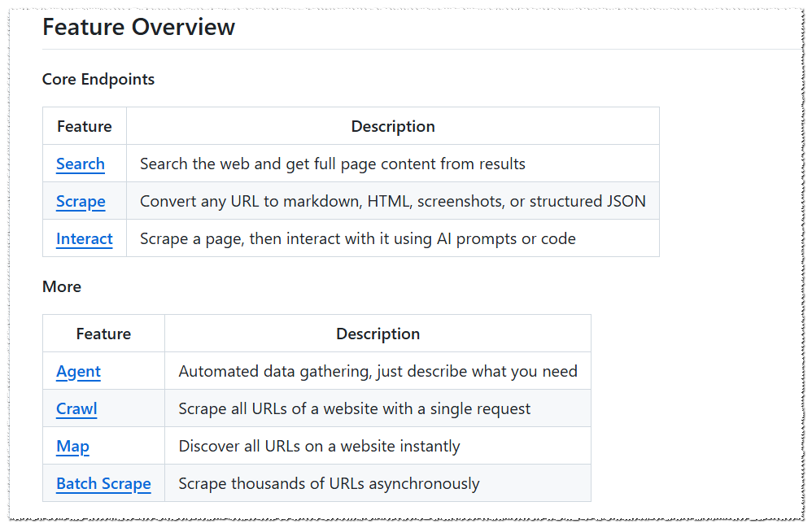
Task: Go to the Crawl link
Action: (76, 409)
